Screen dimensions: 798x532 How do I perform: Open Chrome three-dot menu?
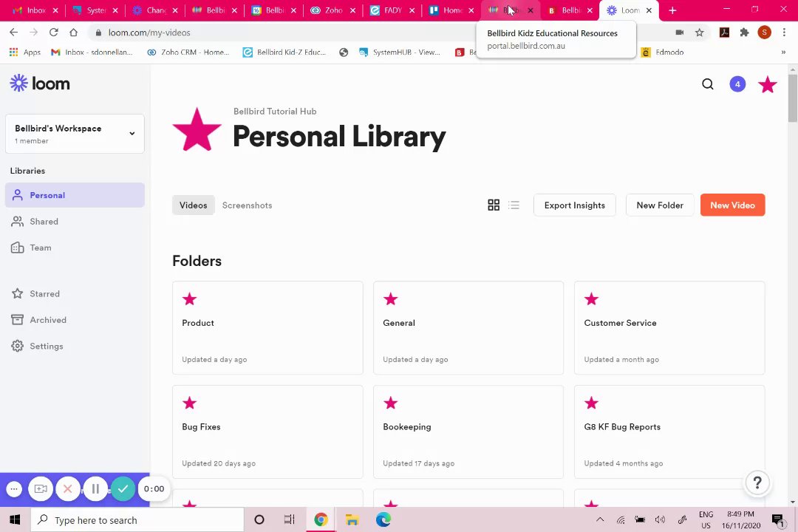[x=784, y=33]
